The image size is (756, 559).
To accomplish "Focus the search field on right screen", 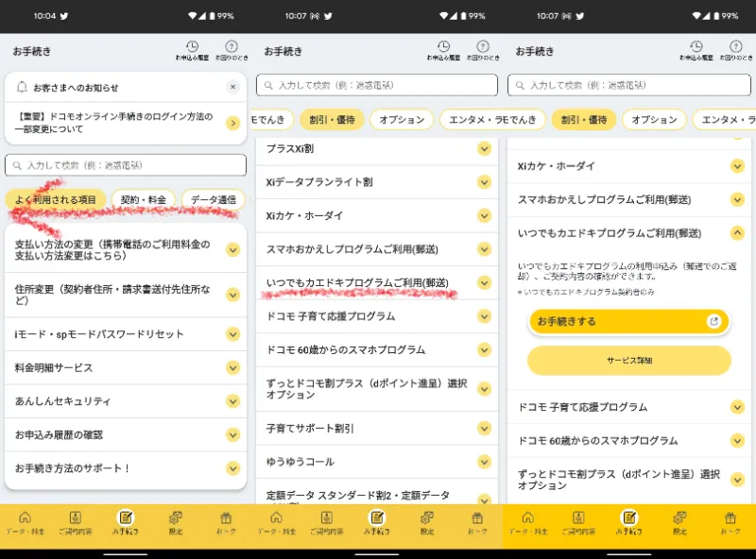I will (x=629, y=85).
